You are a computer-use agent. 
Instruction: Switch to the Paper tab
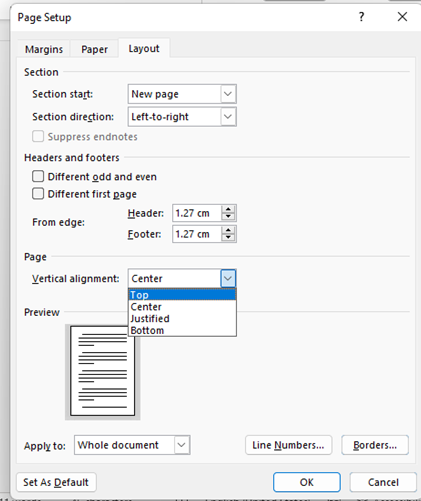click(x=94, y=49)
